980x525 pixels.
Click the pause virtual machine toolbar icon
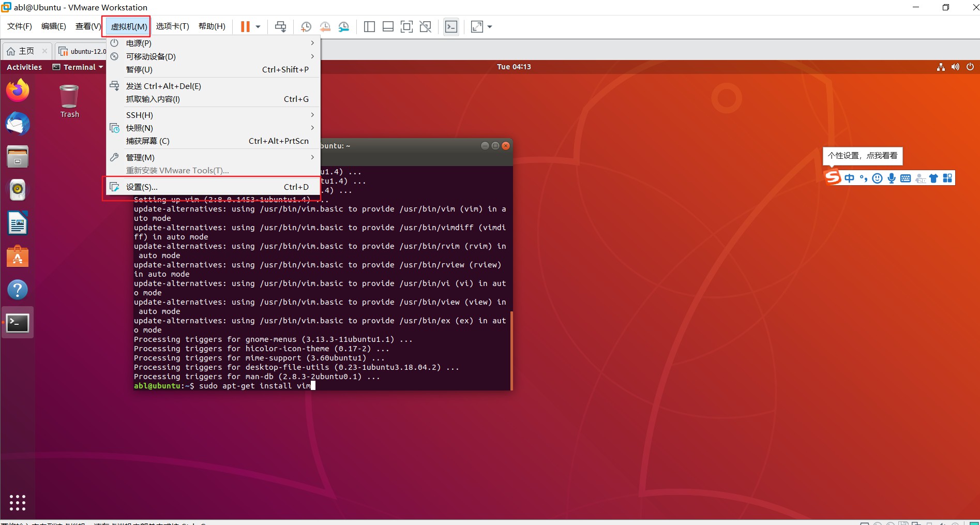tap(245, 26)
